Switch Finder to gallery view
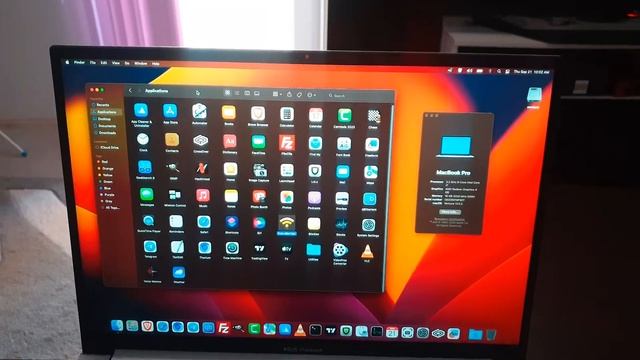 pyautogui.click(x=257, y=94)
